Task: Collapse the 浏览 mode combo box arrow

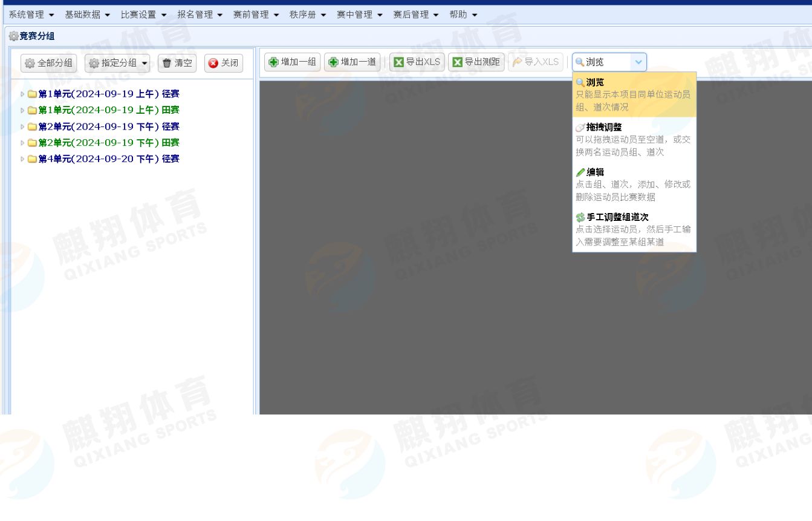Action: 639,62
